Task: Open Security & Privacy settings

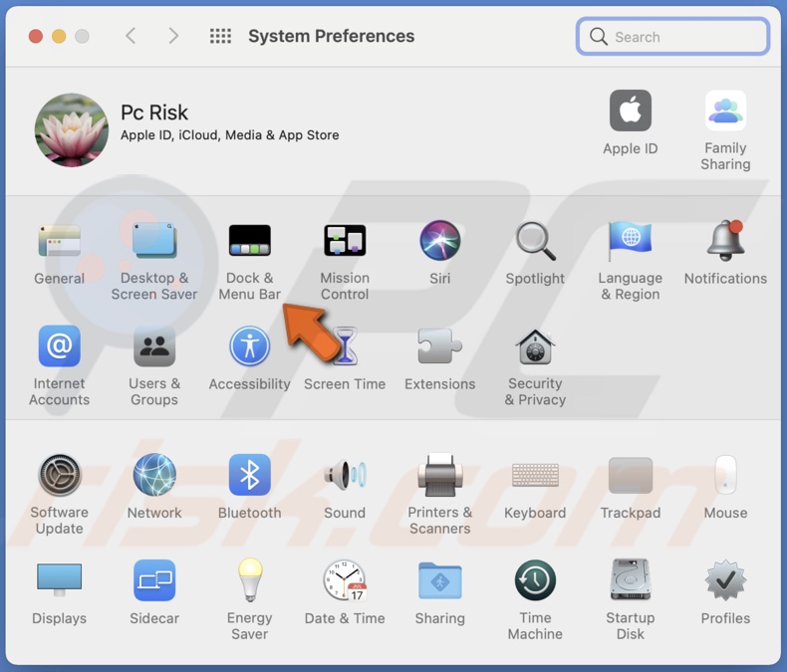Action: click(535, 346)
